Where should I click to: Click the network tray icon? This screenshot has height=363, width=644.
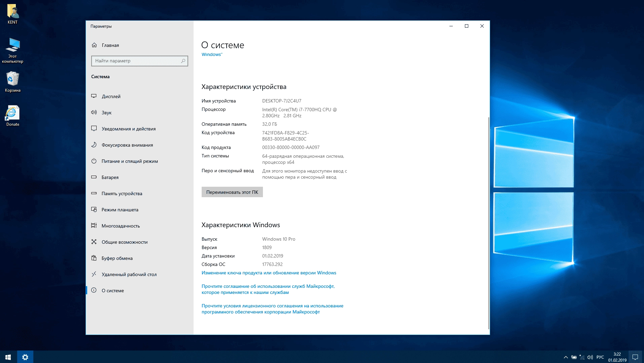(x=582, y=357)
